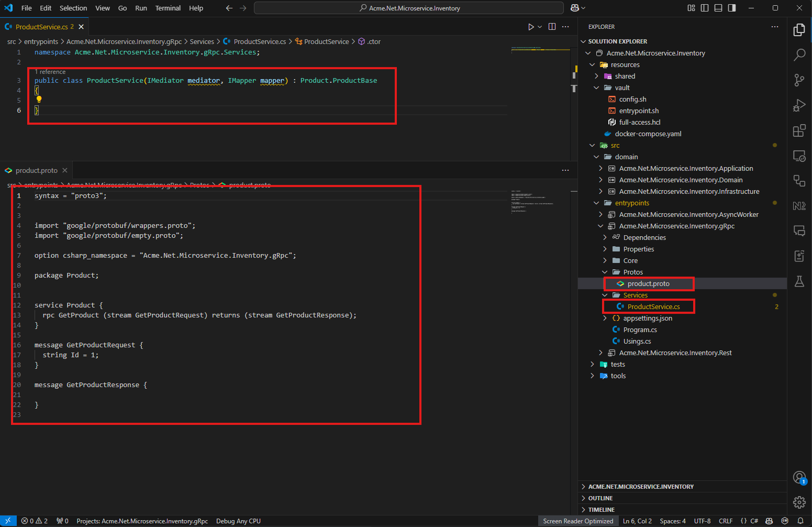This screenshot has width=812, height=527.
Task: Open more actions for top editor group
Action: [565, 27]
